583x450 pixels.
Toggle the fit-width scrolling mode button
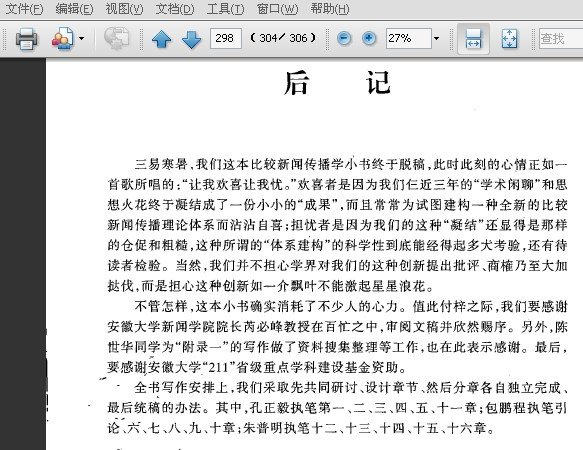(x=473, y=38)
